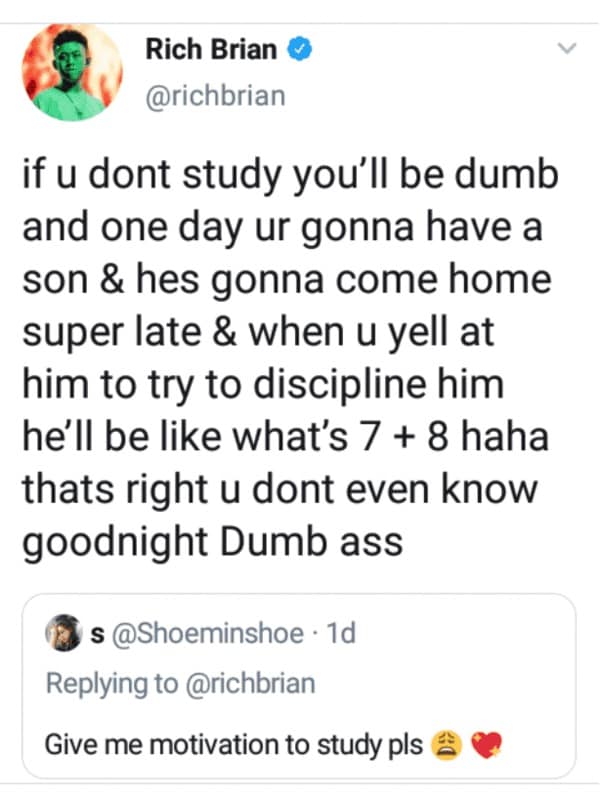
Task: Click @richbrian in the "Replying to" line
Action: click(x=252, y=684)
